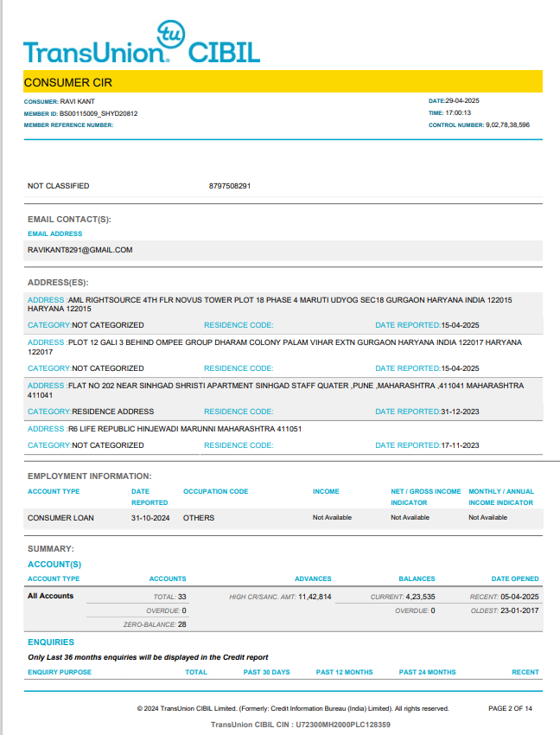Select employment date 31-10-2024

(x=150, y=518)
